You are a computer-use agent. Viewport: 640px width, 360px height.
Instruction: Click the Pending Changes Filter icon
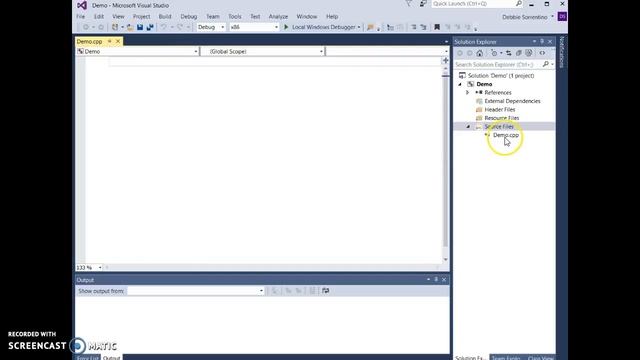494,53
